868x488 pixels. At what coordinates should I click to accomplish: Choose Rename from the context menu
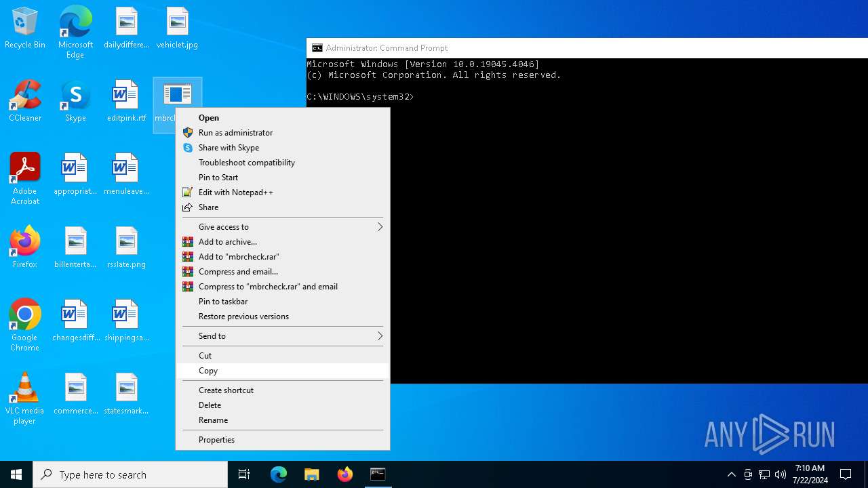(282, 420)
